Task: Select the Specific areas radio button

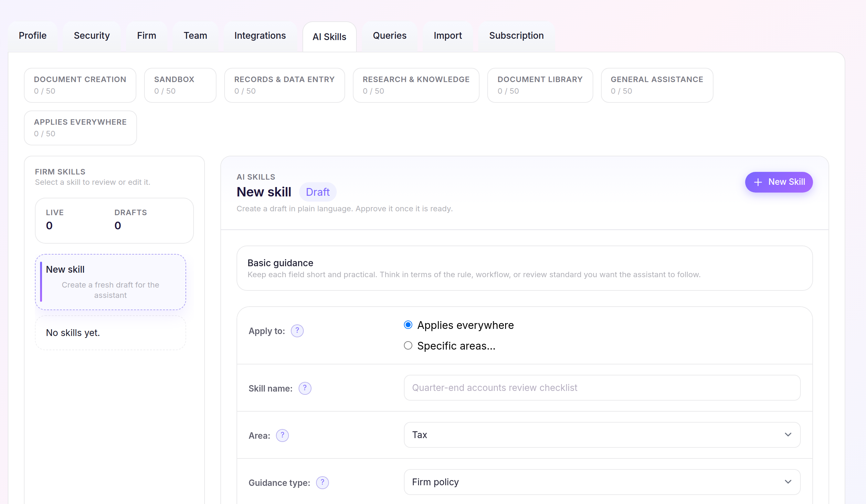Action: [x=408, y=346]
